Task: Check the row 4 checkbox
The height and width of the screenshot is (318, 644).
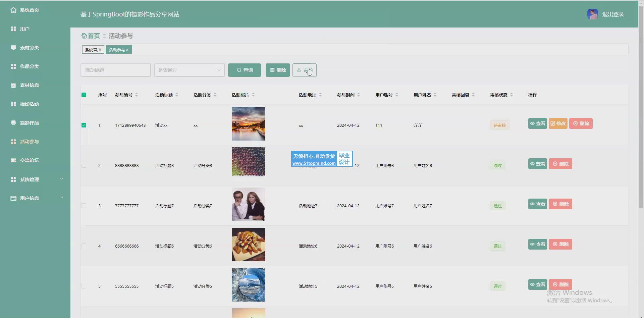Action: tap(84, 246)
